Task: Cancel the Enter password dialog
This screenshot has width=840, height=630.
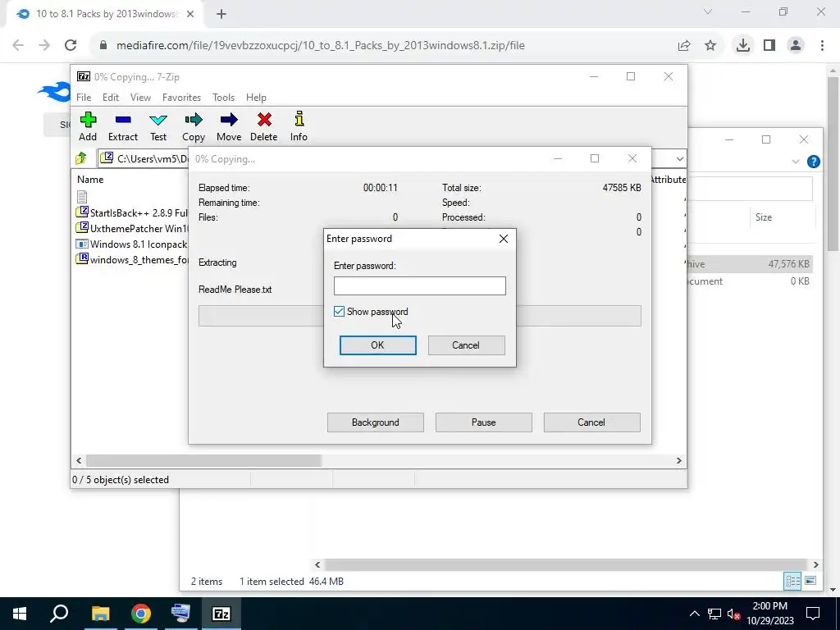Action: click(466, 345)
